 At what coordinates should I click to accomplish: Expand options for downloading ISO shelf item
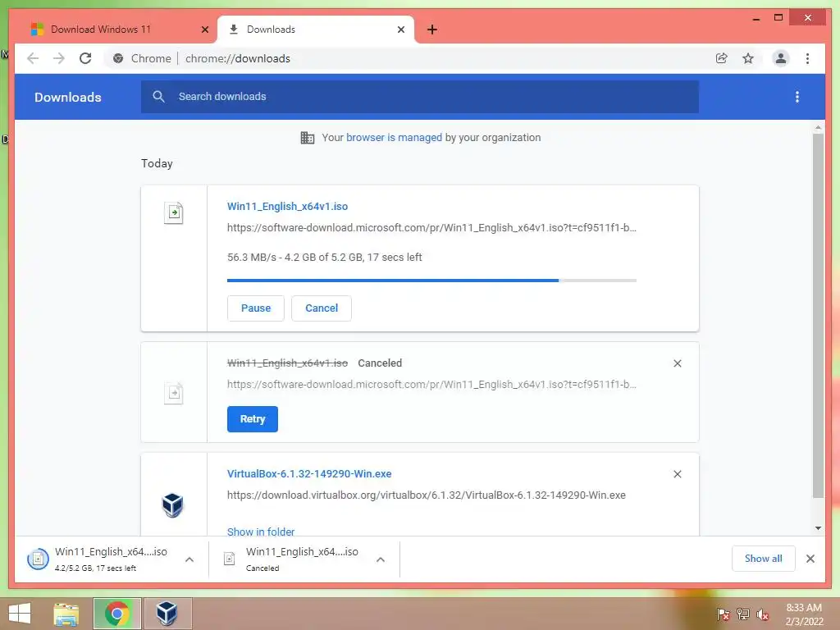(x=189, y=559)
